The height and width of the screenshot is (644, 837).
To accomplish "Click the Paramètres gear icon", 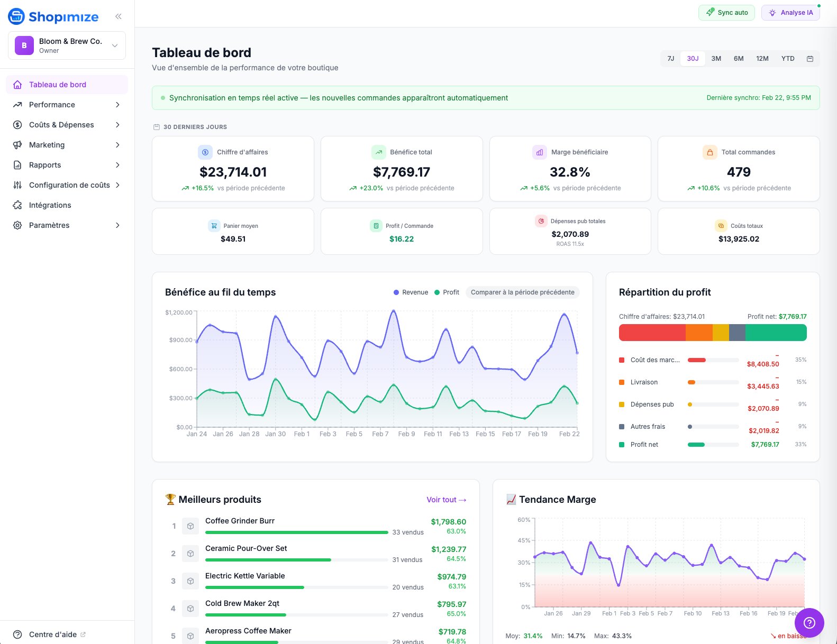I will tap(17, 225).
